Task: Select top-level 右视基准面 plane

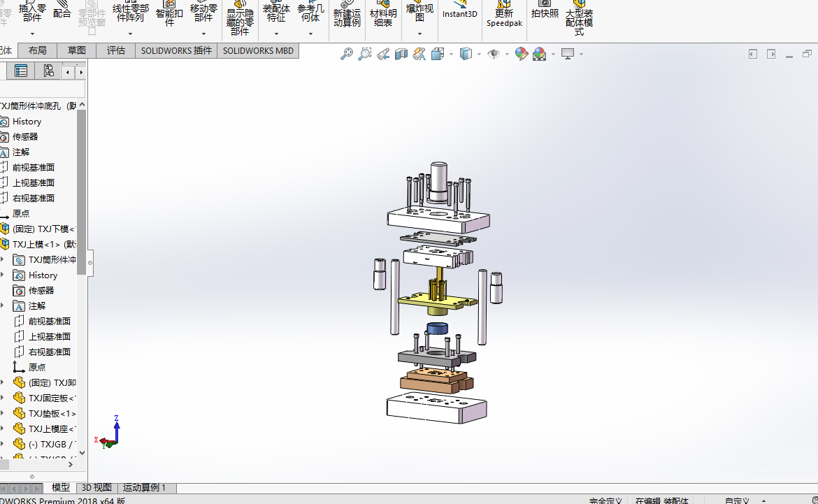Action: click(34, 199)
